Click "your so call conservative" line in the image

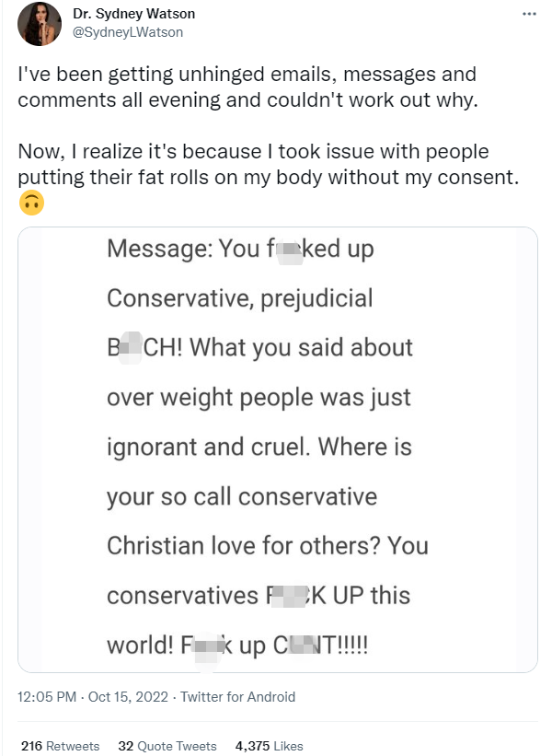[242, 496]
